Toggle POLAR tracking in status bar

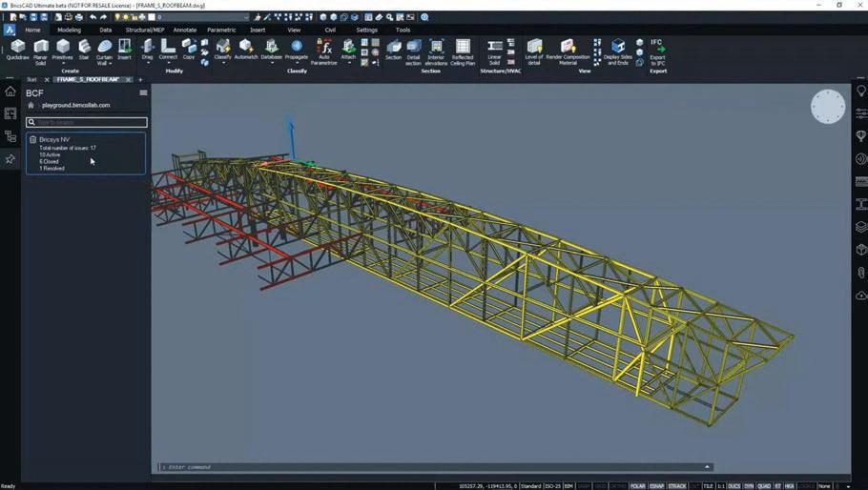pyautogui.click(x=637, y=486)
